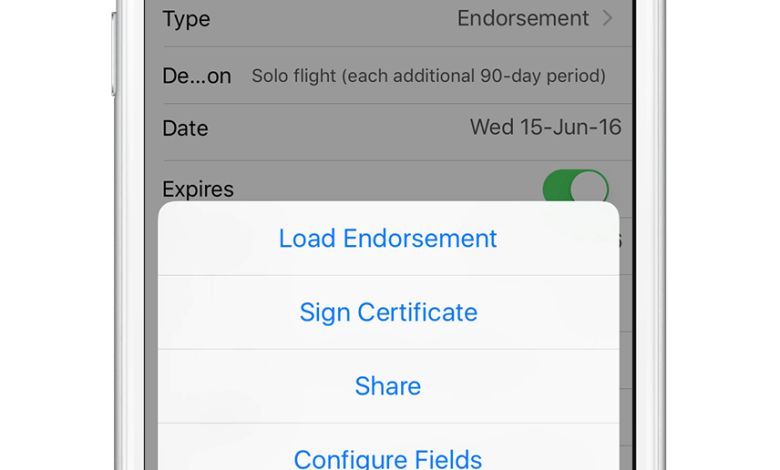
Task: Click the Type label
Action: [187, 19]
